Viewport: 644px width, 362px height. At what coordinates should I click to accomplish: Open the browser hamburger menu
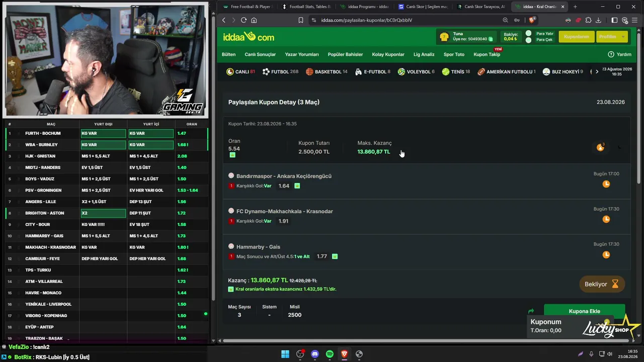click(635, 20)
